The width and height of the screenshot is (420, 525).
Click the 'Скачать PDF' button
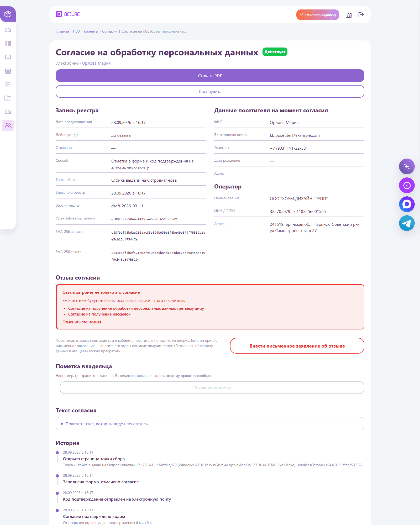[x=210, y=76]
